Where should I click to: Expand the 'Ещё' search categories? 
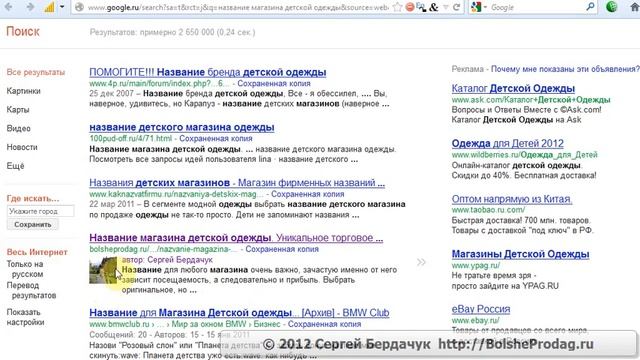coord(15,166)
